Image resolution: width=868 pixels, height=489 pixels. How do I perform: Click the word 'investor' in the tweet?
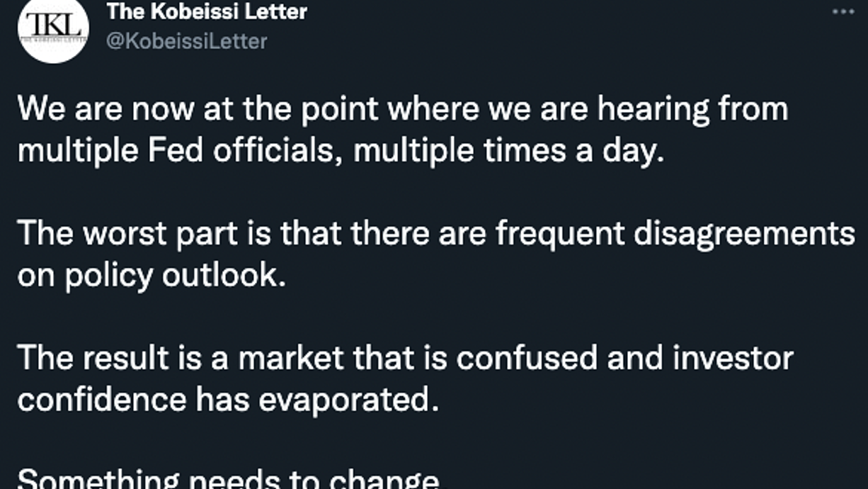[733, 358]
